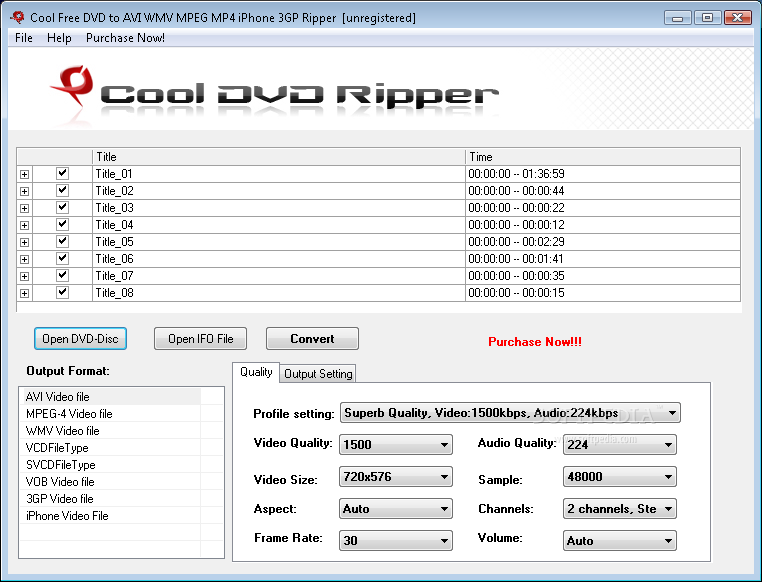
Task: Click the Cool DVD Ripper title bar icon
Action: click(x=17, y=17)
